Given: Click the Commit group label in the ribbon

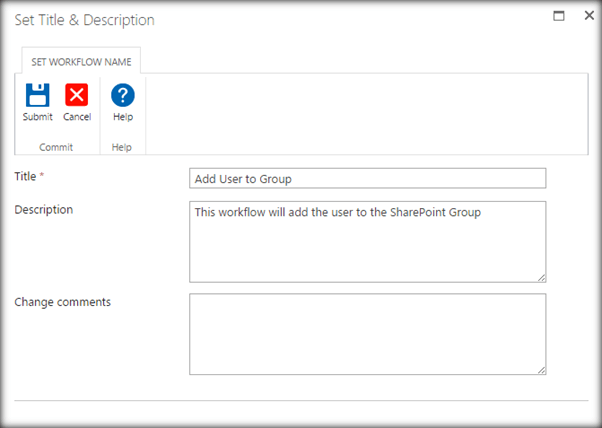Looking at the screenshot, I should [56, 146].
